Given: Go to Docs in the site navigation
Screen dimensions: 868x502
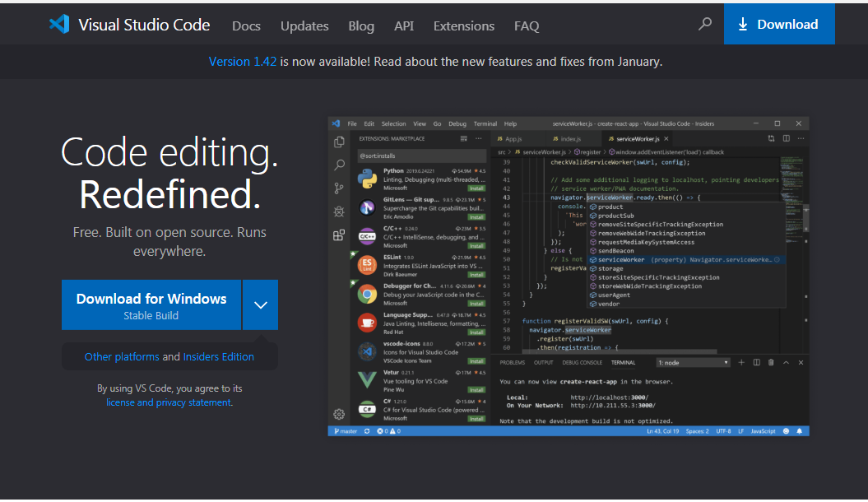Looking at the screenshot, I should 246,26.
